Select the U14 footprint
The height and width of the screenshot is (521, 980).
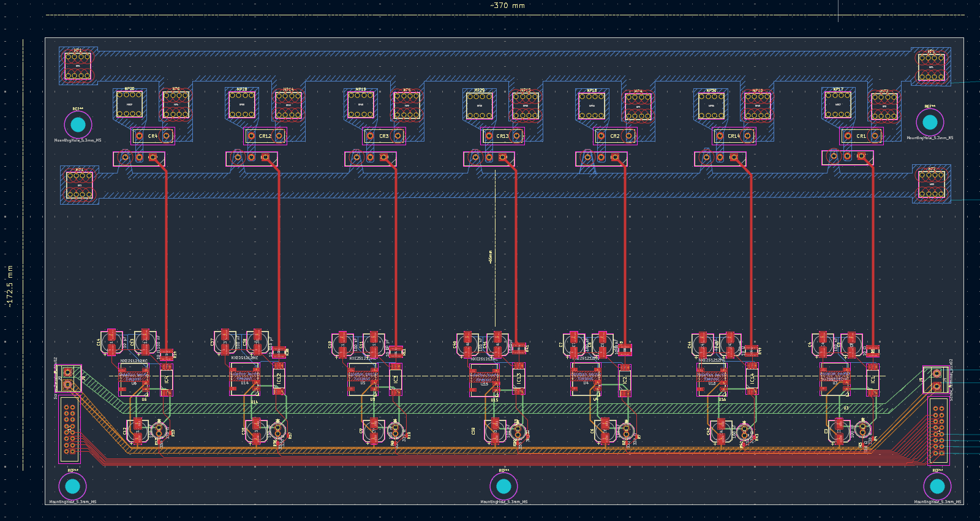coord(246,379)
